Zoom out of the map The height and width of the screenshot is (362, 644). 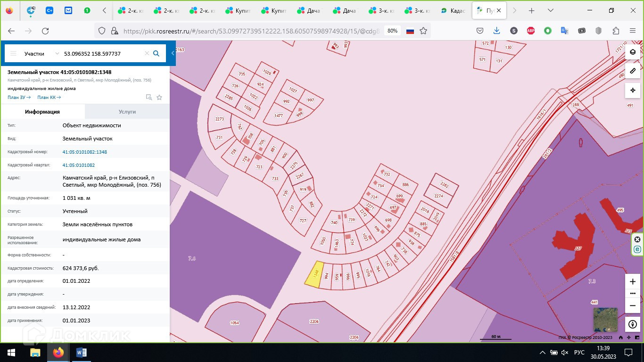(x=633, y=305)
